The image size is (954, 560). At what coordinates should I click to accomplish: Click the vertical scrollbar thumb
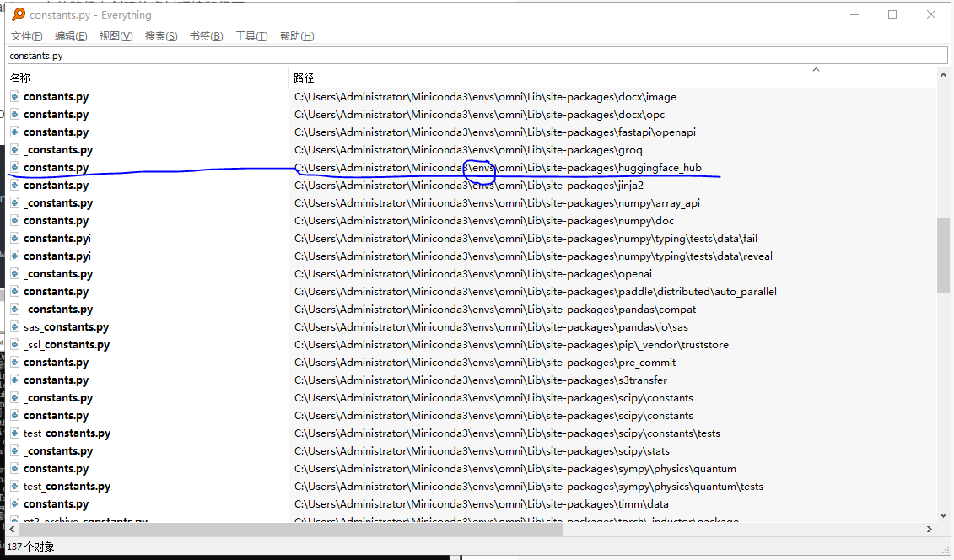(943, 256)
